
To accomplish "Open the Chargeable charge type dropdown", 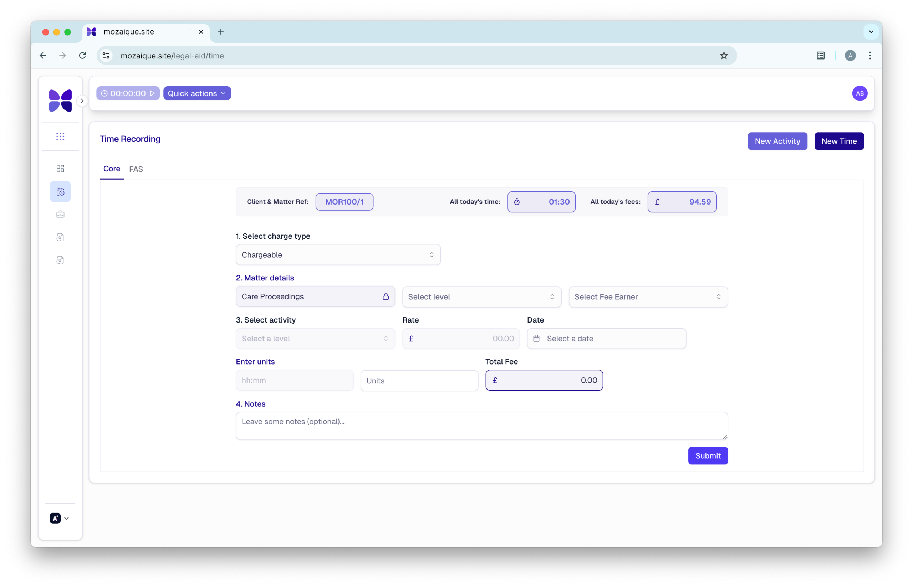I will (338, 255).
